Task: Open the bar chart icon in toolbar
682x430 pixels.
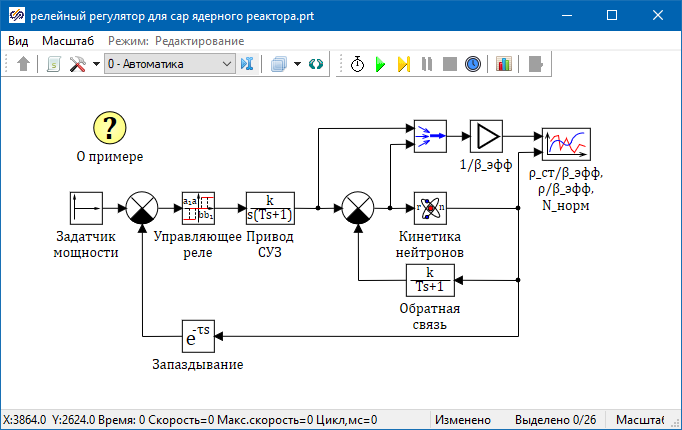Action: tap(503, 64)
